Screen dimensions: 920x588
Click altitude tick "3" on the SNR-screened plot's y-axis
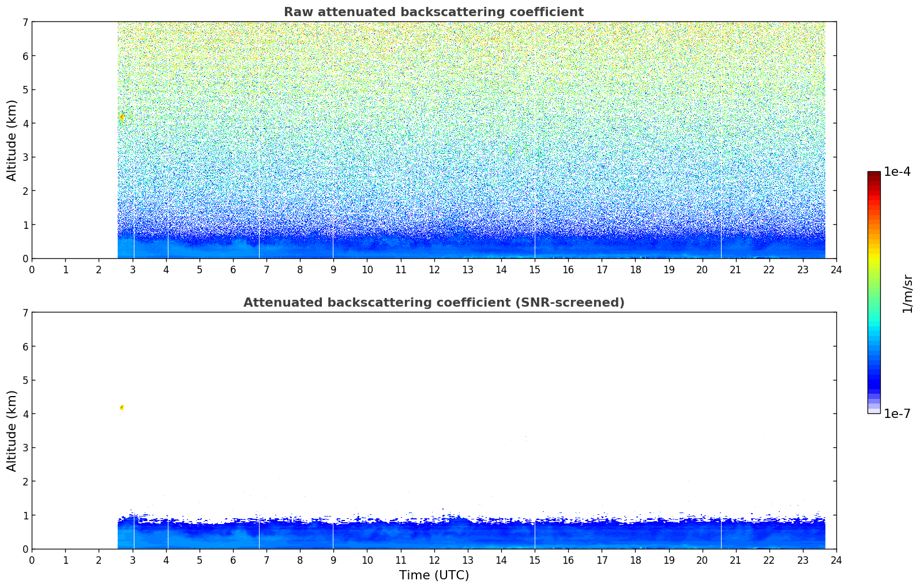25,447
